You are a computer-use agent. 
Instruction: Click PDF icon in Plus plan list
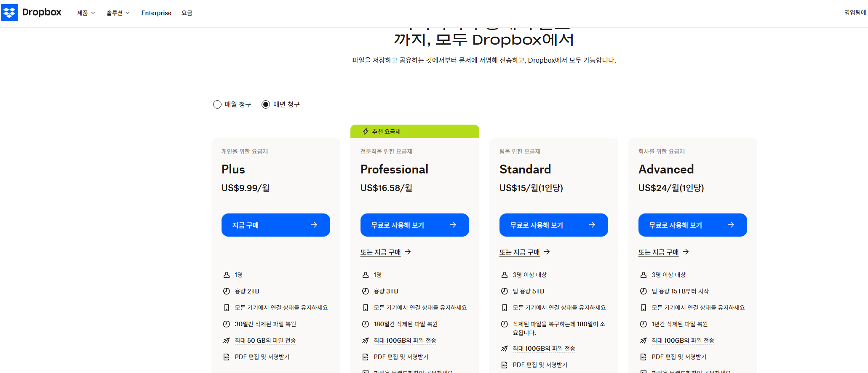[x=226, y=357]
